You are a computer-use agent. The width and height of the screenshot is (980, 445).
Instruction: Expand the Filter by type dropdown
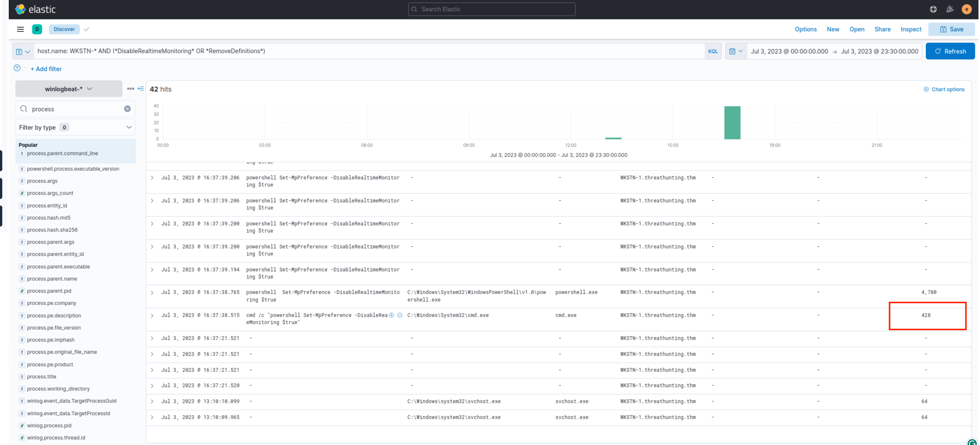coord(75,127)
